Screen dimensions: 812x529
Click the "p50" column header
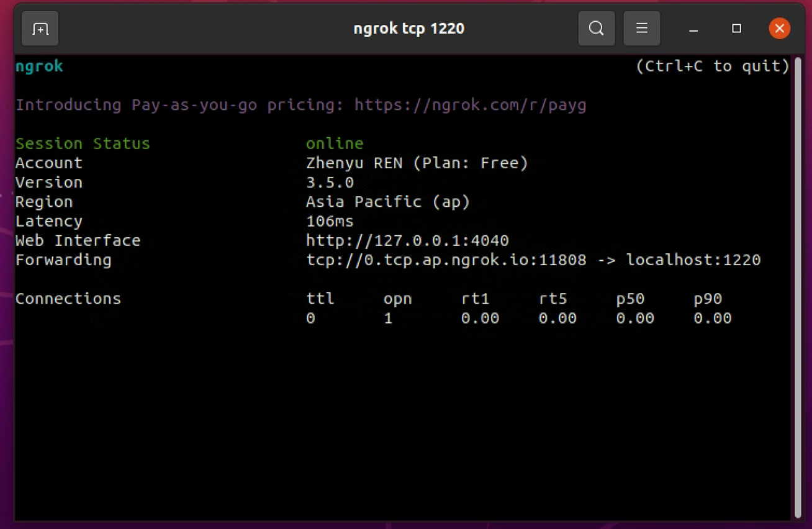click(x=630, y=299)
